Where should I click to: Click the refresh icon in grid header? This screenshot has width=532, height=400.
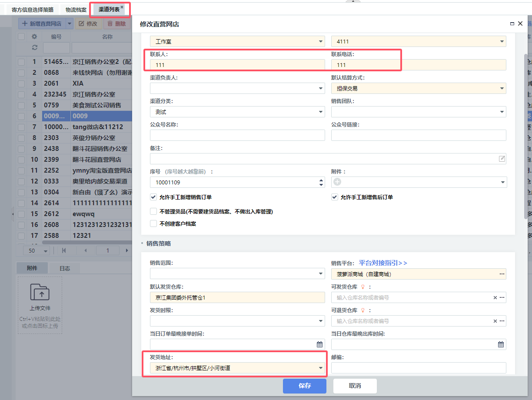click(34, 47)
